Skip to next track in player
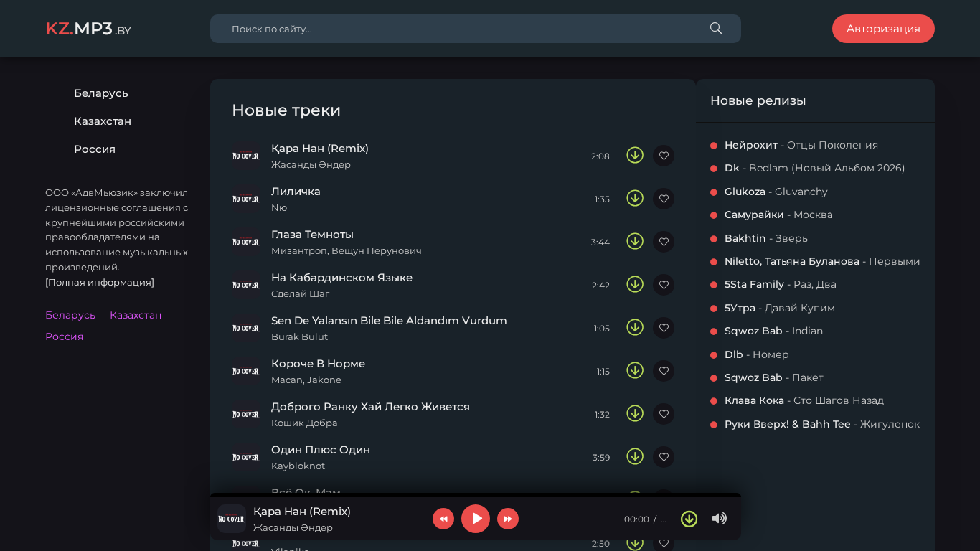This screenshot has width=980, height=551. point(508,519)
